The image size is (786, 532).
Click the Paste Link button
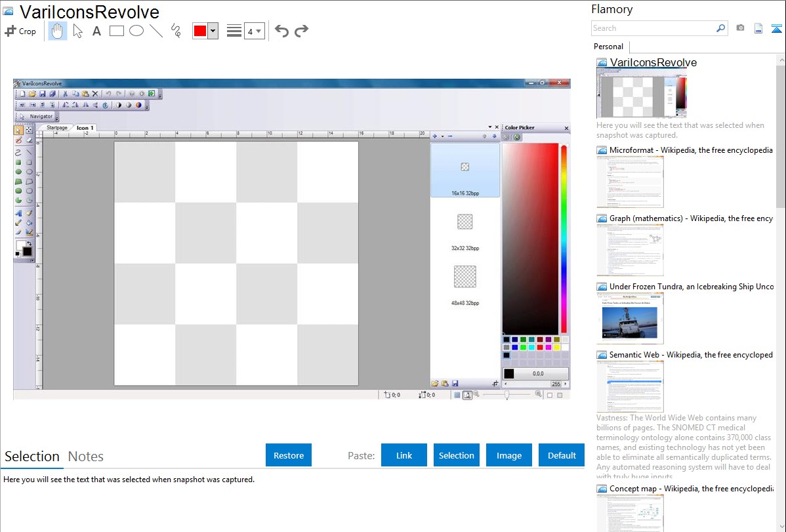click(404, 455)
